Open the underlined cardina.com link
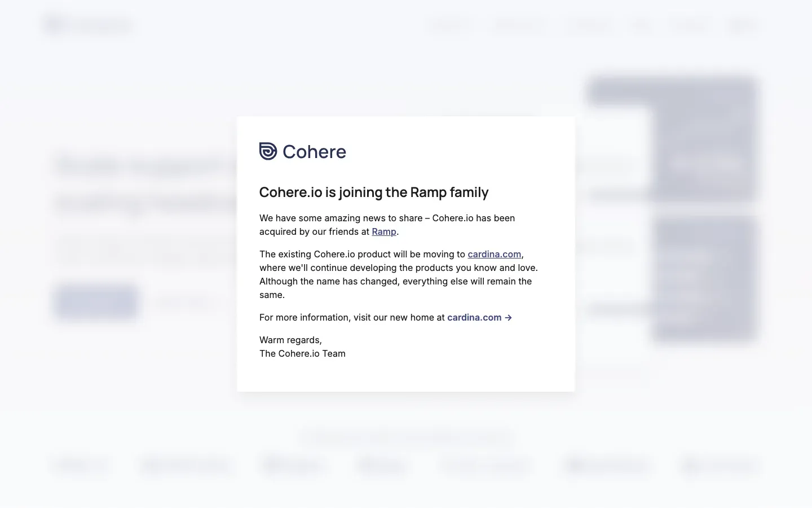This screenshot has width=812, height=508. pyautogui.click(x=495, y=254)
